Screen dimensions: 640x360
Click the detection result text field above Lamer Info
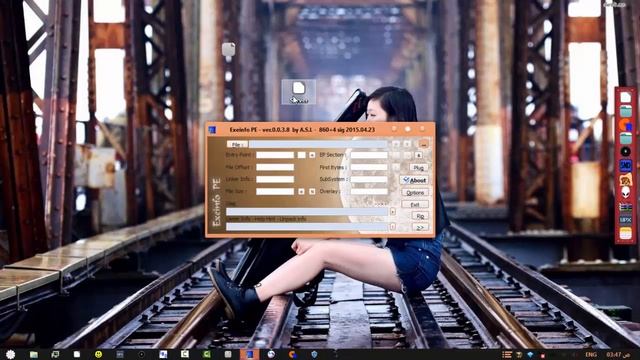307,211
